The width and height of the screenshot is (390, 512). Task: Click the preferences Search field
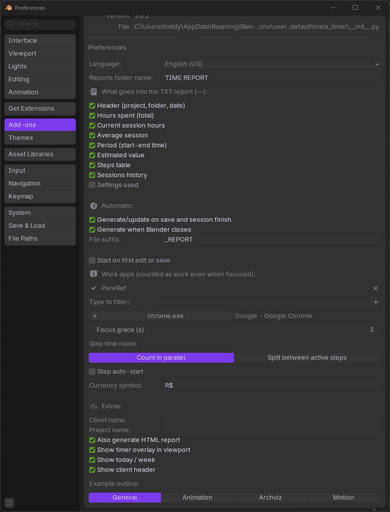coord(40,24)
